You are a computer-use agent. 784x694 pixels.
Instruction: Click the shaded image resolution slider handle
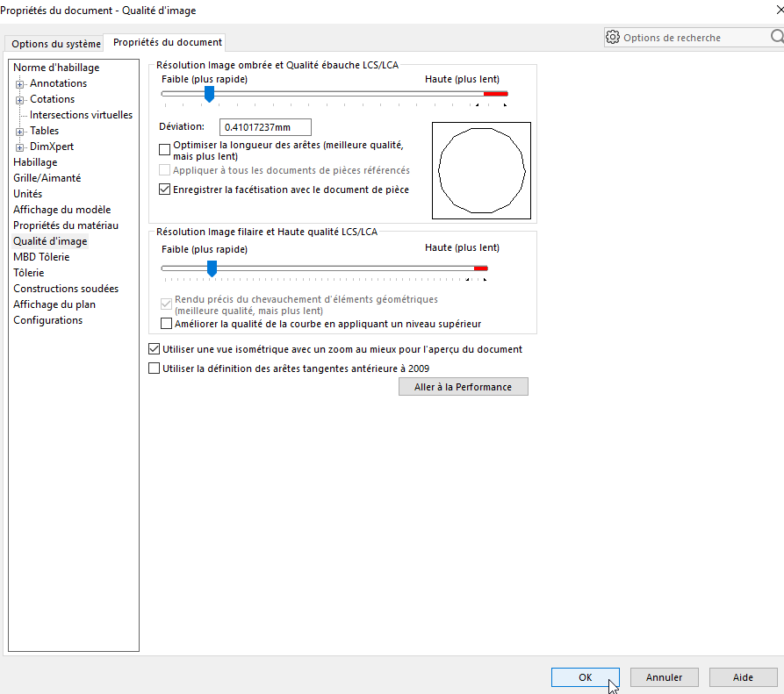[x=209, y=94]
